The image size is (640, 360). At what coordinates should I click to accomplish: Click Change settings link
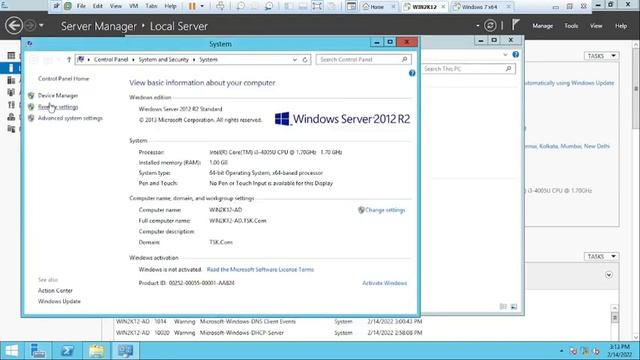click(385, 210)
